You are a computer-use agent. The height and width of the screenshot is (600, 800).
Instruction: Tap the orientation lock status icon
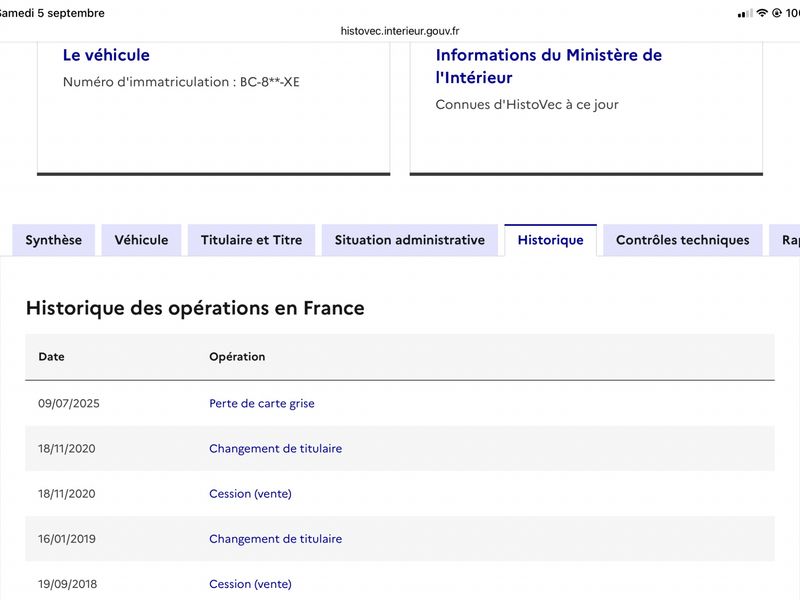point(777,13)
